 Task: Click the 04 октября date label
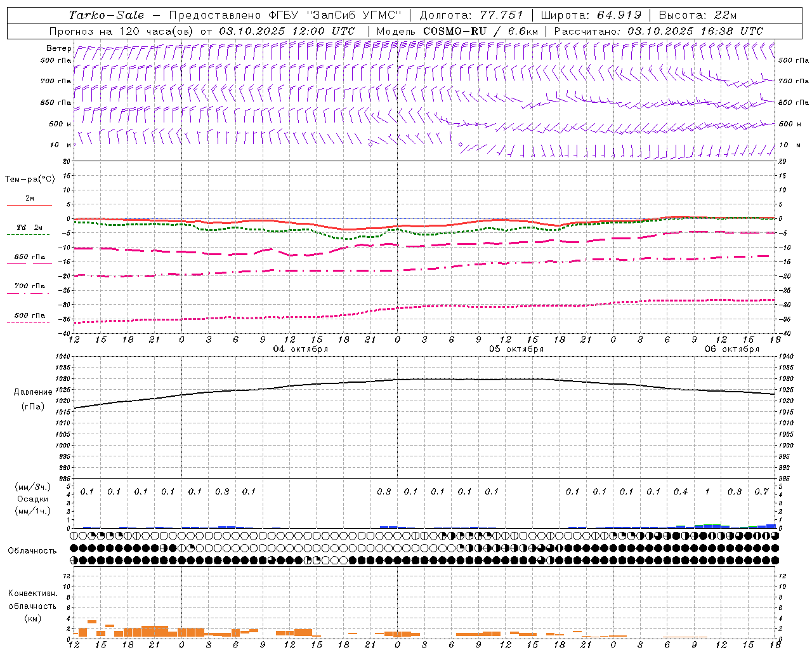click(x=301, y=349)
